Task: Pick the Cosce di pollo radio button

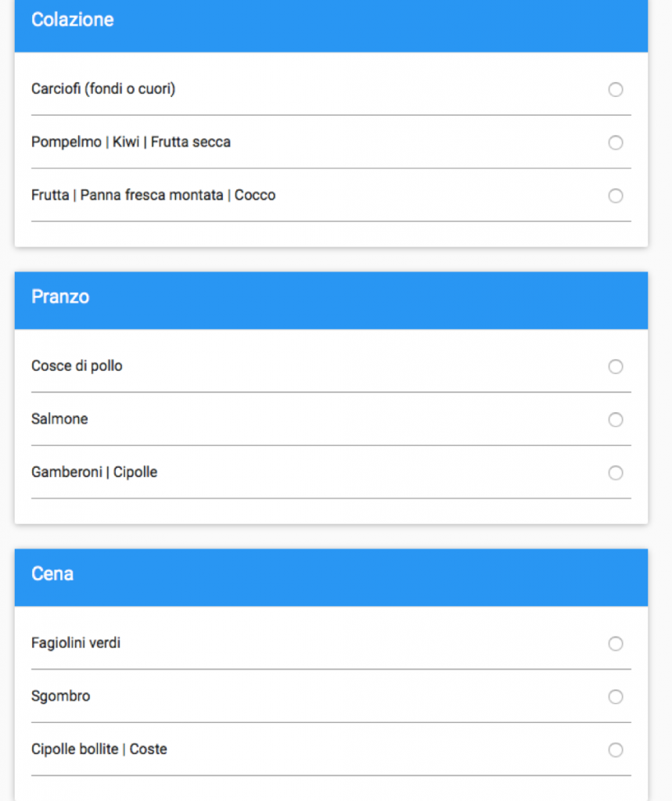Action: (x=616, y=367)
